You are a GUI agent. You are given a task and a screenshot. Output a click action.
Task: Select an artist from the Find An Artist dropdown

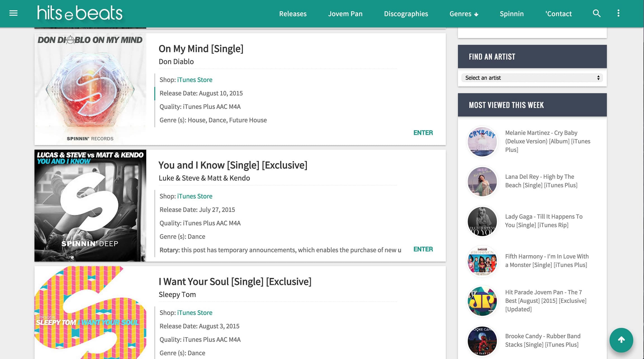532,78
